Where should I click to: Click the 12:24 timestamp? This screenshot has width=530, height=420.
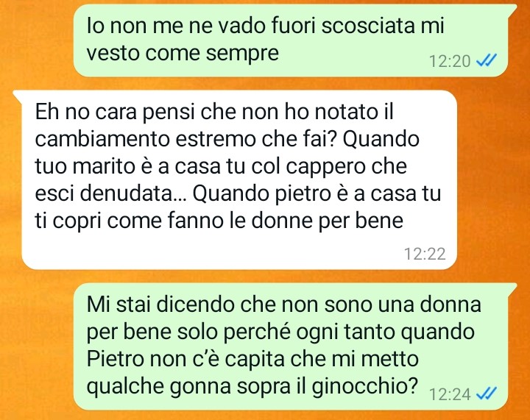(450, 394)
